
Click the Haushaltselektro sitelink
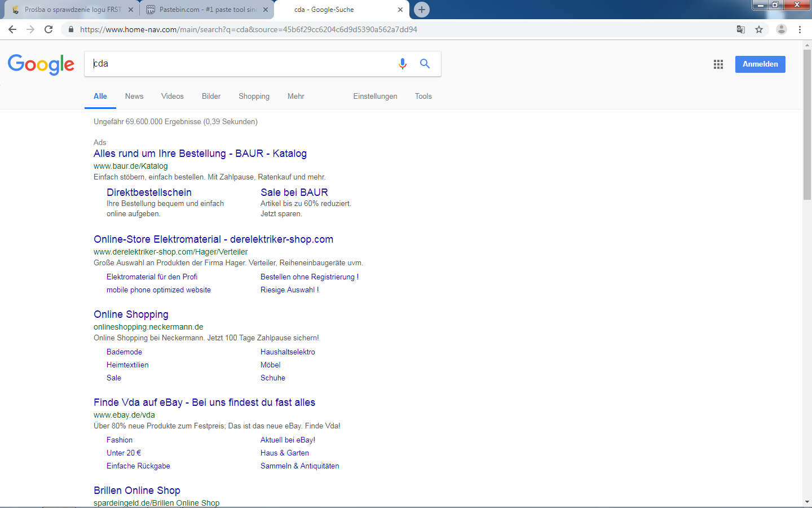click(288, 352)
